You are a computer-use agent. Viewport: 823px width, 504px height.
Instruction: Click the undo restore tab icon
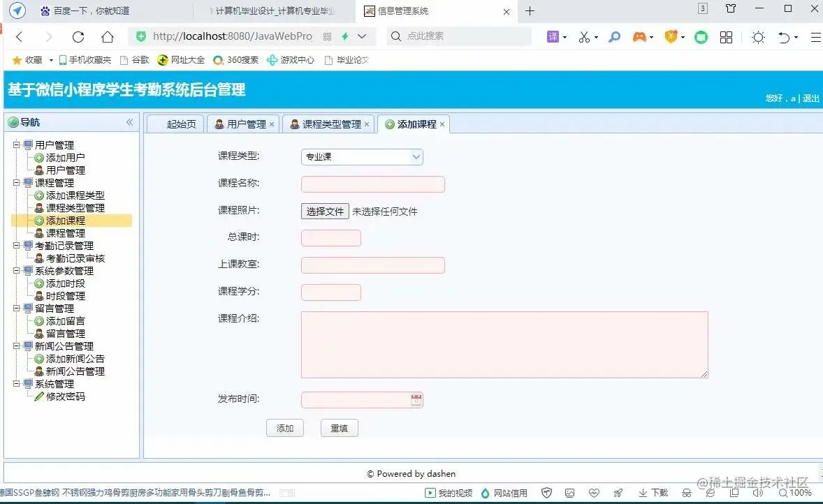[784, 37]
